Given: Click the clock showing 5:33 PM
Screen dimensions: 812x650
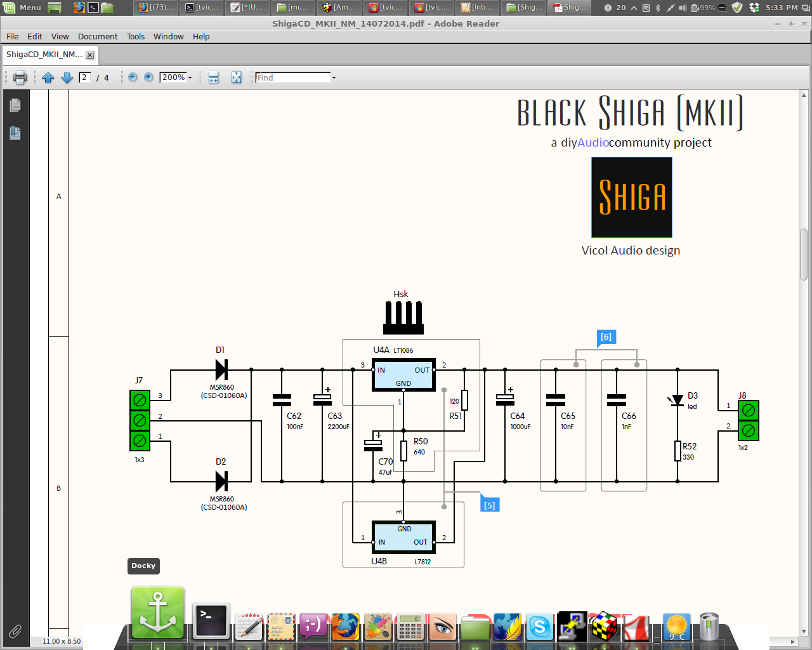Looking at the screenshot, I should (x=782, y=8).
